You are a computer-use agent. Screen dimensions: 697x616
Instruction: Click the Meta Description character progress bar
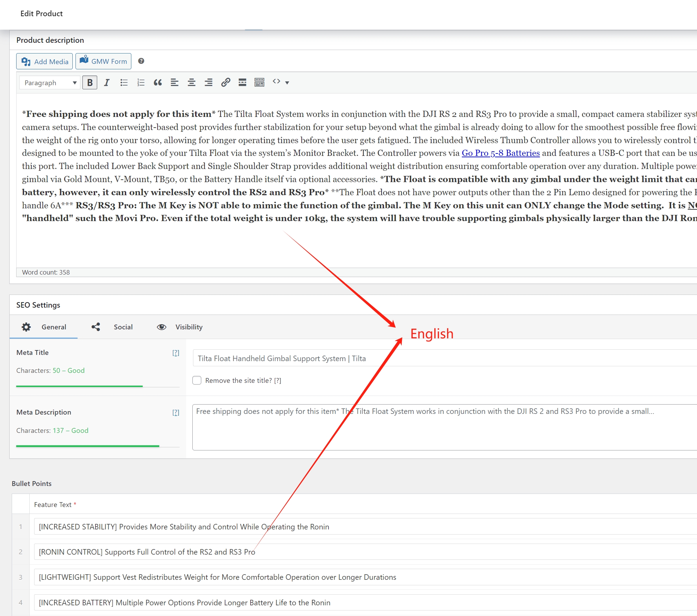98,446
